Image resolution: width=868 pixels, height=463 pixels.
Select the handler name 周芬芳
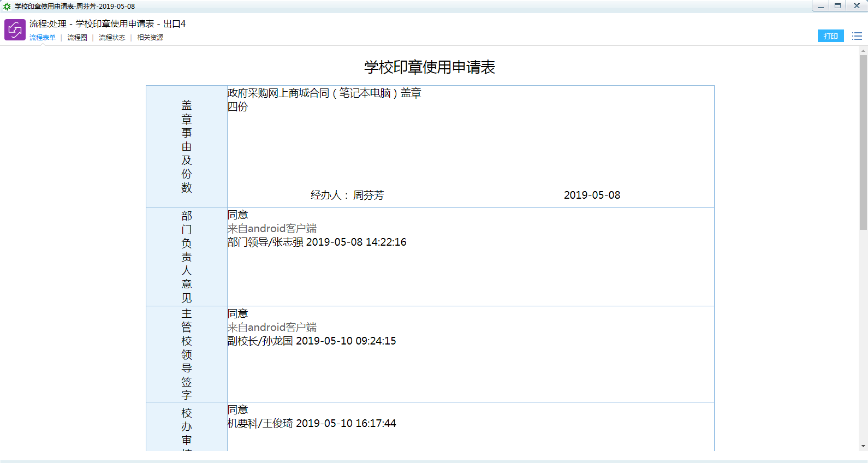pos(368,195)
